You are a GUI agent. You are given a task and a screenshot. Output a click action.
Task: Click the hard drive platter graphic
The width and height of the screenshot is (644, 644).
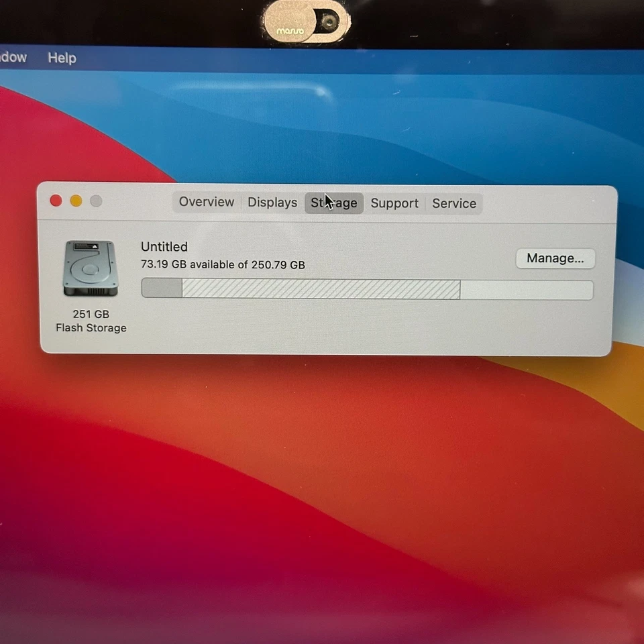coord(87,270)
